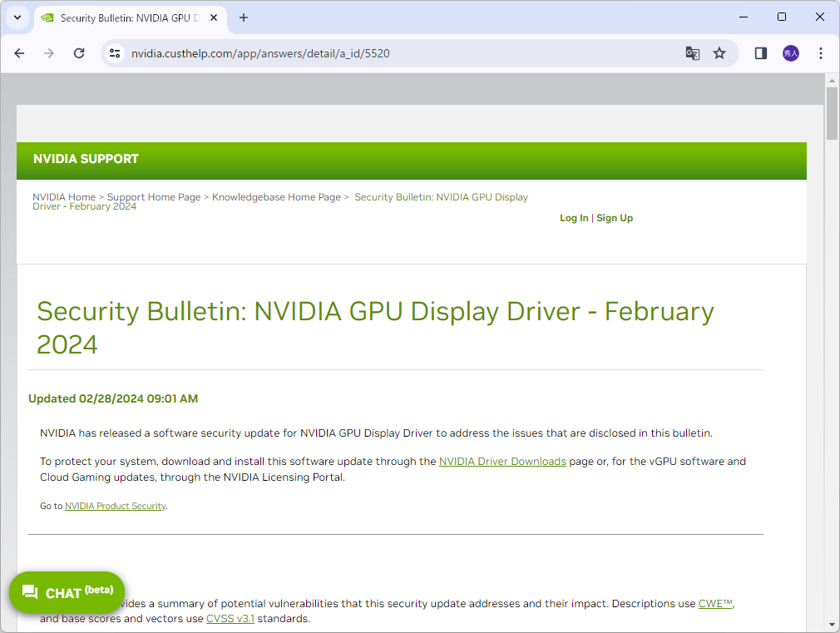Click scrollbar up arrow

[x=832, y=81]
